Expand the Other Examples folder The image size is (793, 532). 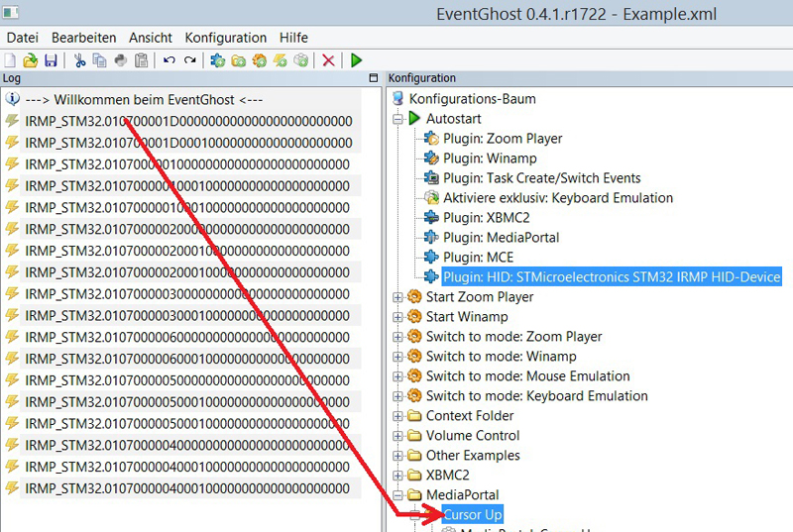click(x=398, y=456)
